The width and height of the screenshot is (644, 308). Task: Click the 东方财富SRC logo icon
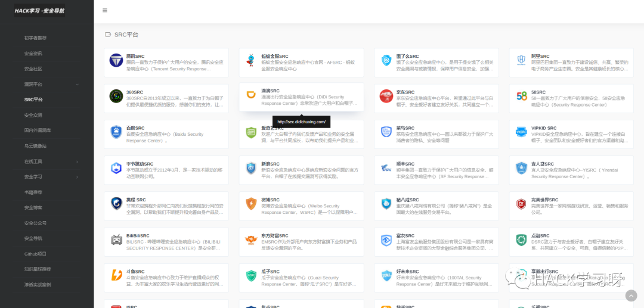click(251, 239)
